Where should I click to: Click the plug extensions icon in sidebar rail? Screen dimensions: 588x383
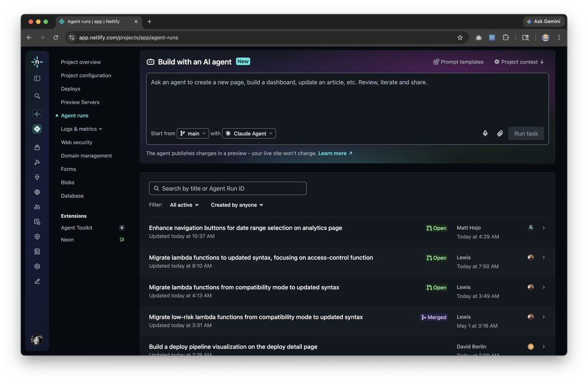pos(37,177)
